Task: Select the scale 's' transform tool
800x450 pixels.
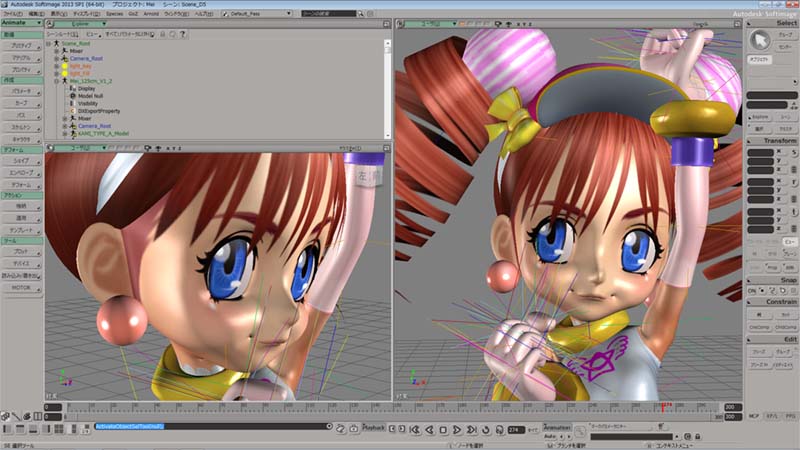Action: (794, 152)
